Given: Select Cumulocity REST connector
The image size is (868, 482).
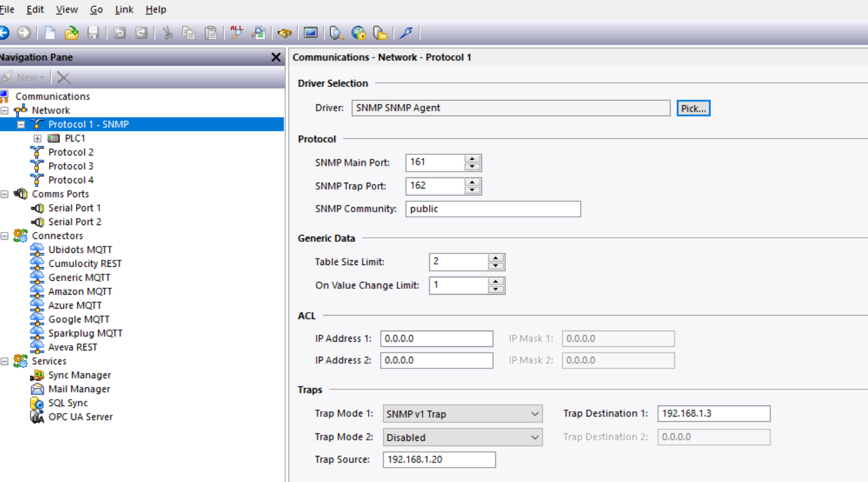Looking at the screenshot, I should pos(85,263).
